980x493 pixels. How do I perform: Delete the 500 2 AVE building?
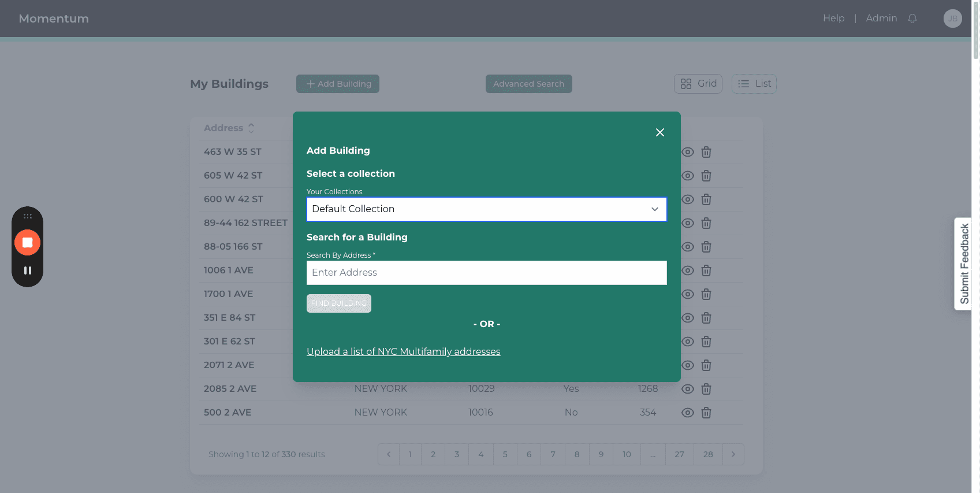[706, 413]
